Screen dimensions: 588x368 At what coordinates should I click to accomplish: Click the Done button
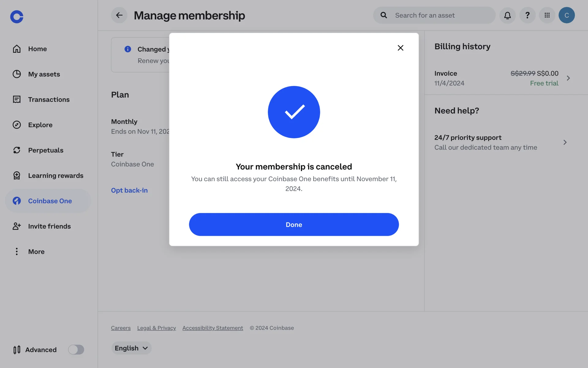(294, 224)
